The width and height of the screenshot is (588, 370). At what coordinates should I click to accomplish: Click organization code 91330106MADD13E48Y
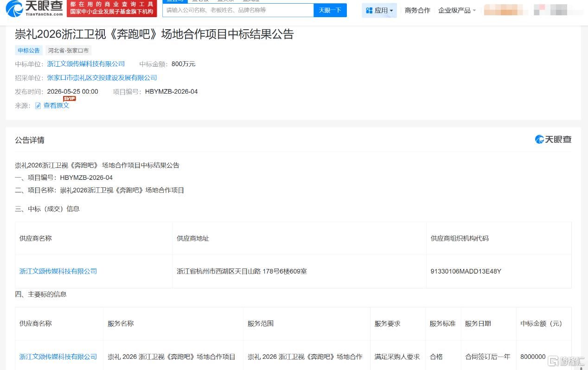coord(466,271)
